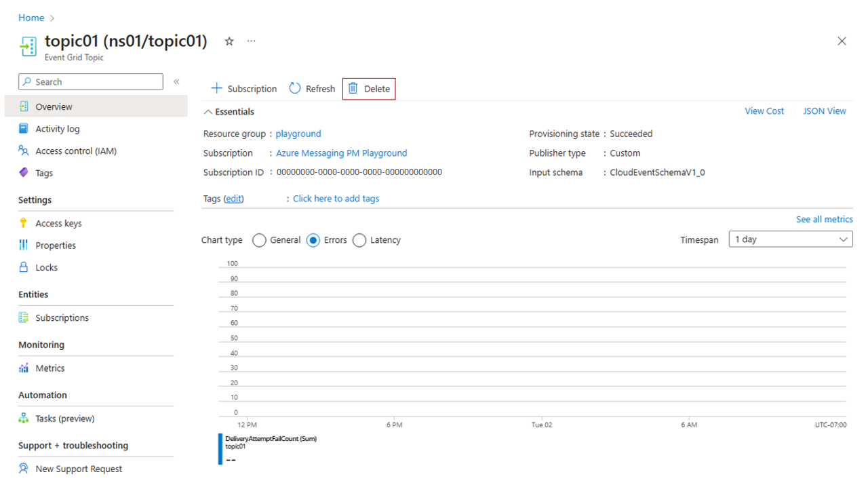Click the Access keys icon under Settings

pos(23,222)
